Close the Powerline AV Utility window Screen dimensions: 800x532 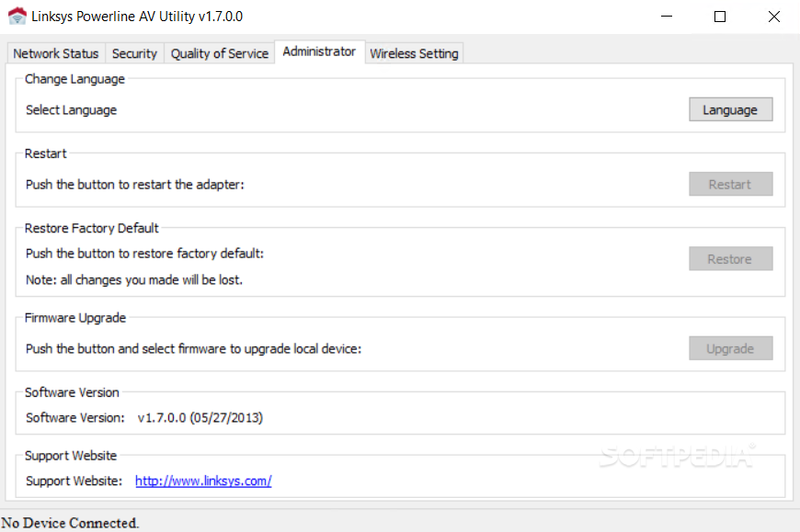click(x=773, y=17)
